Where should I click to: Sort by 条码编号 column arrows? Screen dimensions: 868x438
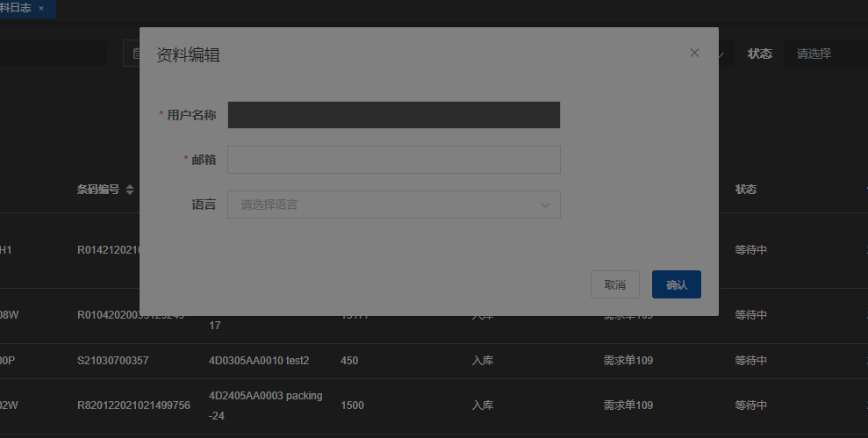point(130,190)
